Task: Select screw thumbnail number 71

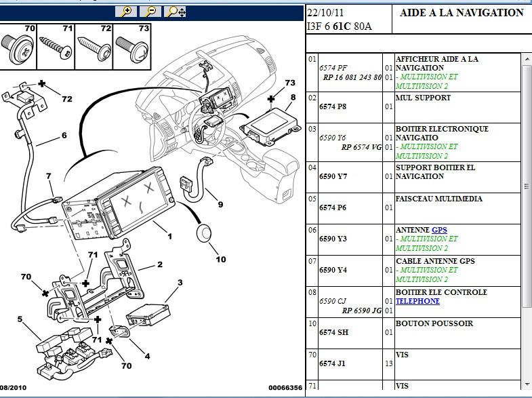Action: pos(56,47)
